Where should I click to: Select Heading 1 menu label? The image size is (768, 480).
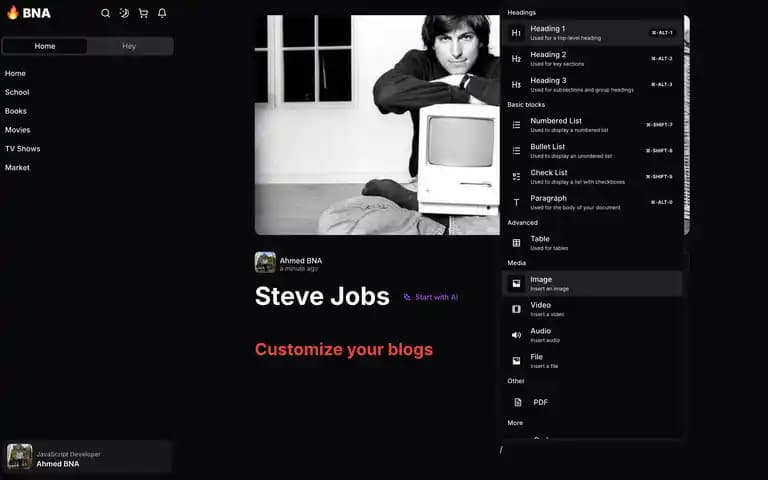click(548, 29)
